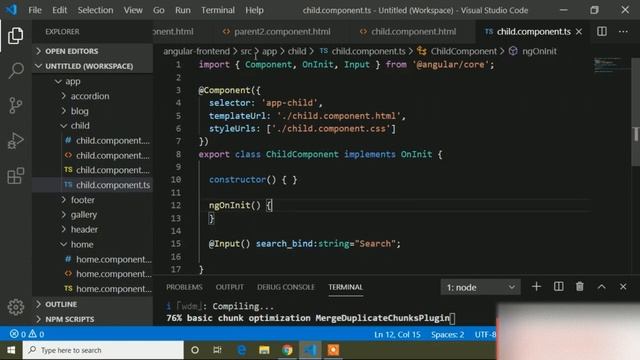640x360 pixels.
Task: Collapse the Untitled (Workspace) section
Action: (x=92, y=66)
